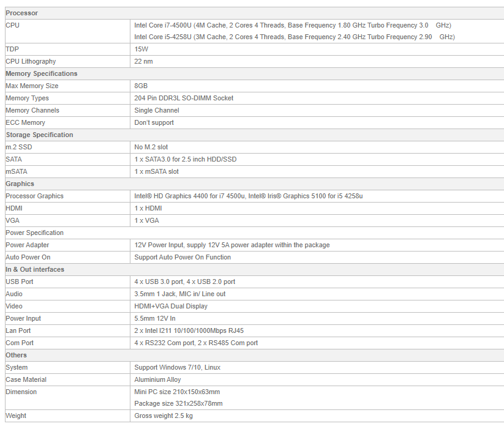The height and width of the screenshot is (429, 504).
Task: Click the Storage Specification section header
Action: pos(39,135)
